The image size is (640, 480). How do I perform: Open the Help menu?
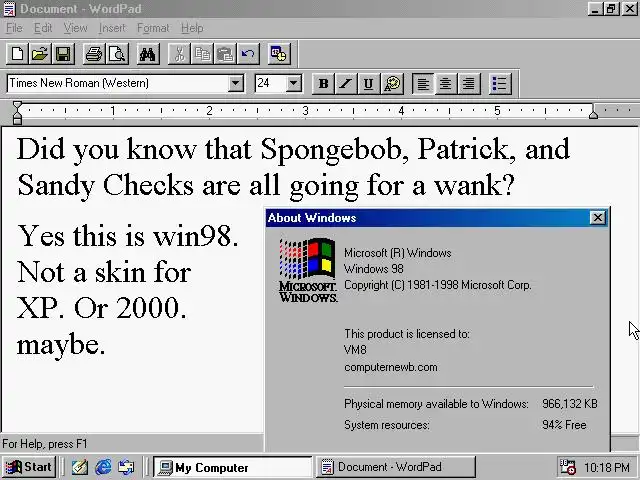pos(192,28)
